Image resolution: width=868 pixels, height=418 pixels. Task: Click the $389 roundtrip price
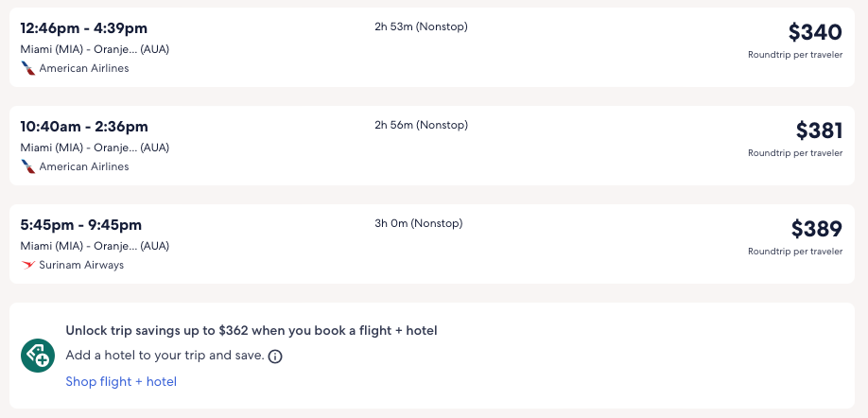[x=816, y=229]
